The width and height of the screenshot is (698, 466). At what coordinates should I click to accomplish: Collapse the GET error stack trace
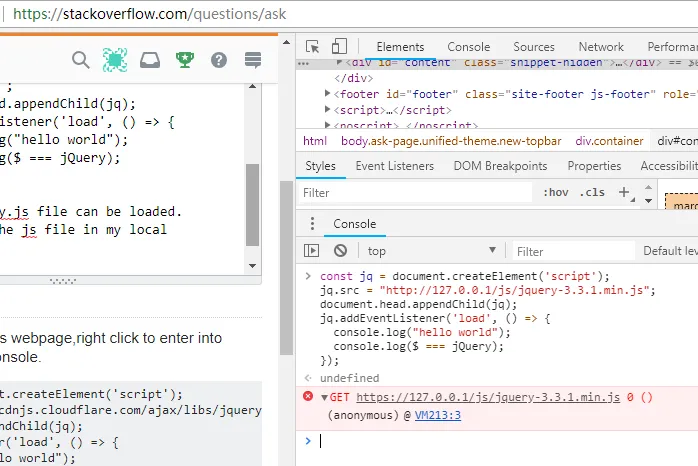[324, 397]
